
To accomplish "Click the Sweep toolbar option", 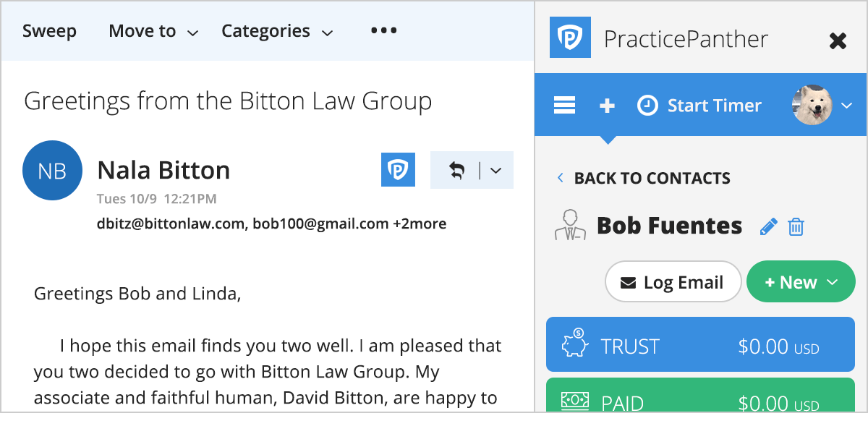I will click(49, 31).
